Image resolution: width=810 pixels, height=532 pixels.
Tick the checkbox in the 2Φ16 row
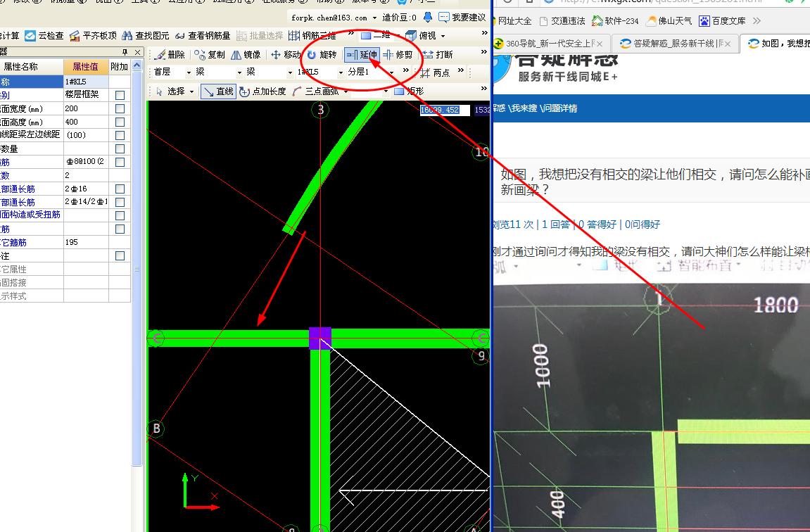pyautogui.click(x=120, y=189)
